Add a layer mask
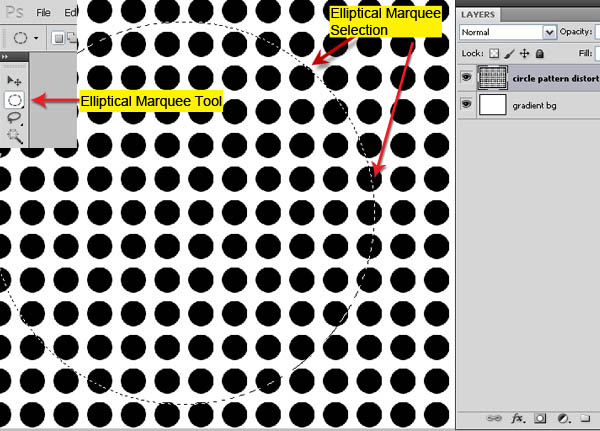Screen dimensions: 600x431 pos(541,418)
